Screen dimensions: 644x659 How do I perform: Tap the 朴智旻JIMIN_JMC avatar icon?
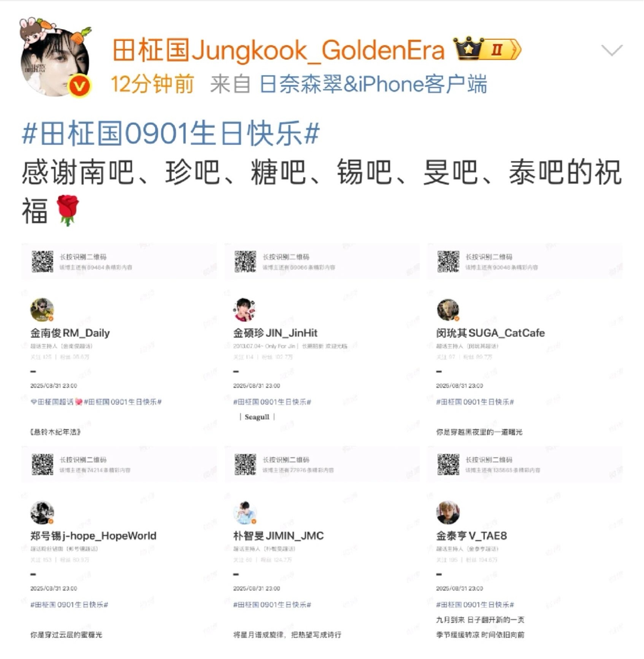(245, 513)
